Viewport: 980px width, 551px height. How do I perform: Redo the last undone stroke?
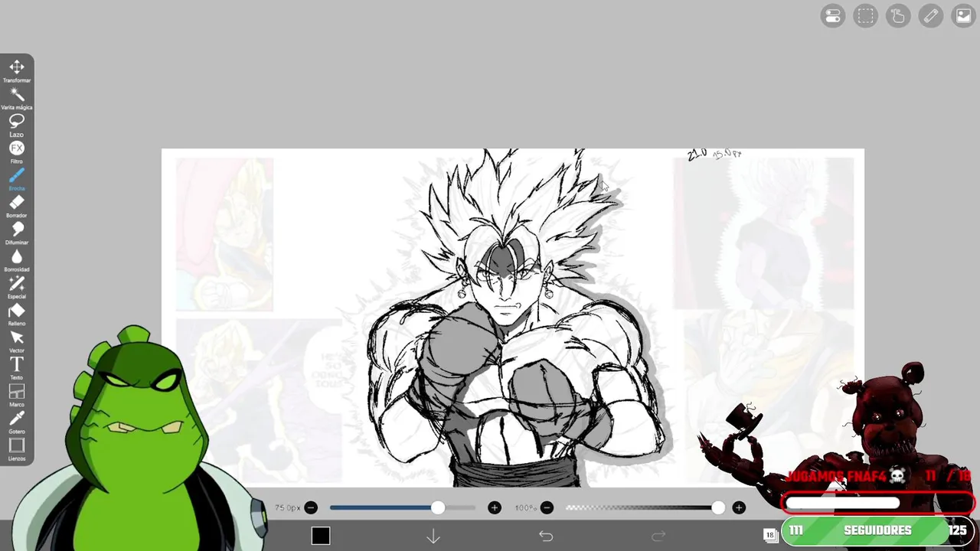click(x=658, y=536)
